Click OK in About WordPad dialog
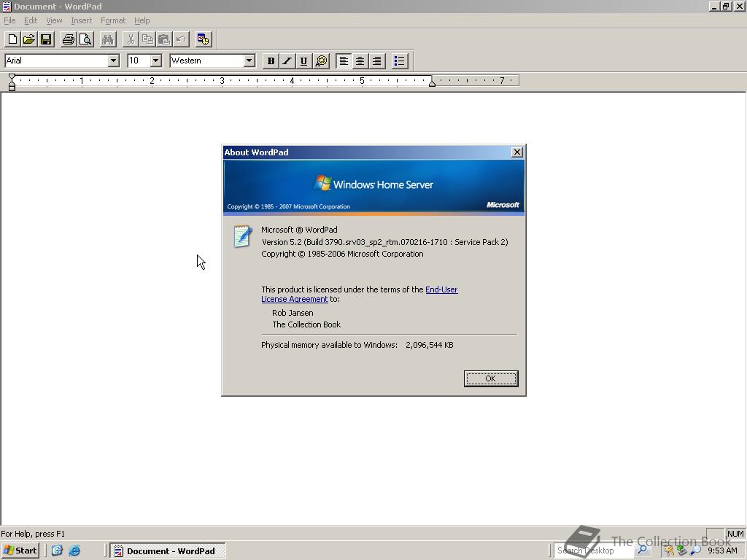This screenshot has width=747, height=560. point(491,378)
